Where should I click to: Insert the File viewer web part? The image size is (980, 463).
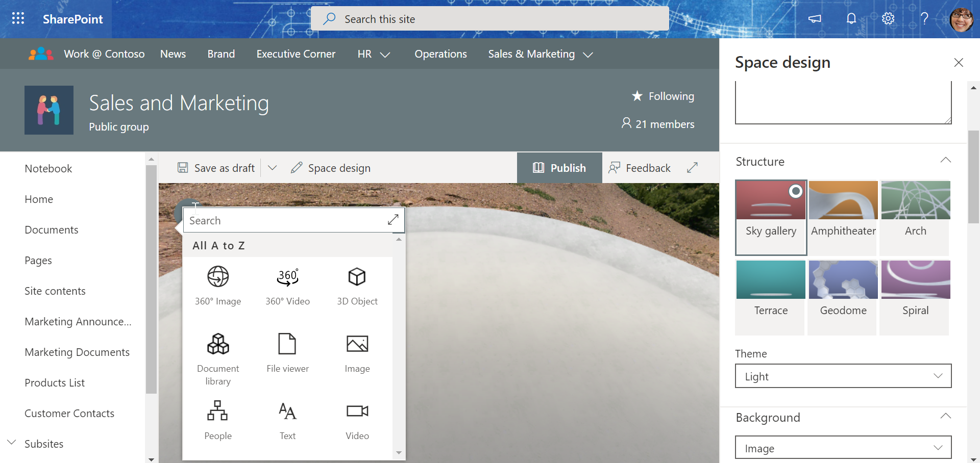287,353
